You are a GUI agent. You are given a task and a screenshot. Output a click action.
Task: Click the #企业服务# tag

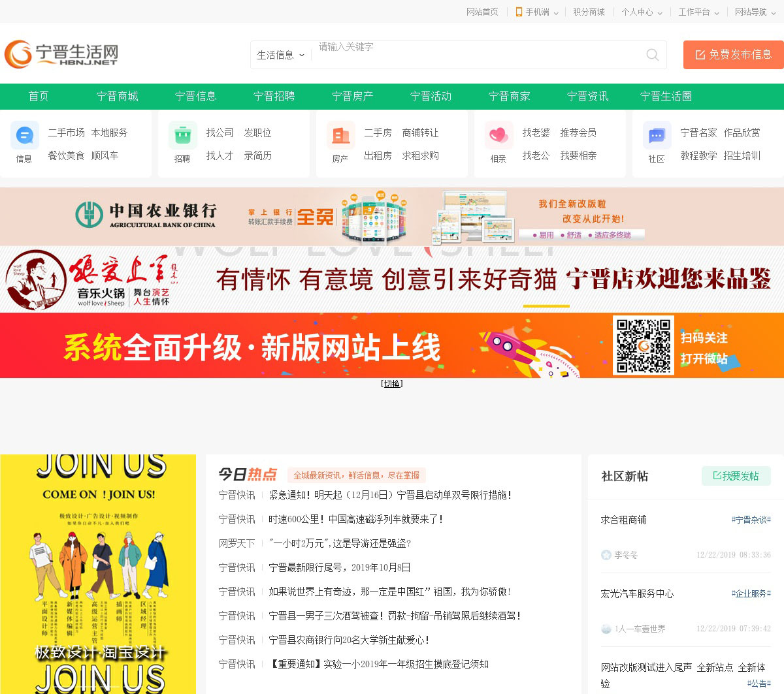pyautogui.click(x=751, y=594)
